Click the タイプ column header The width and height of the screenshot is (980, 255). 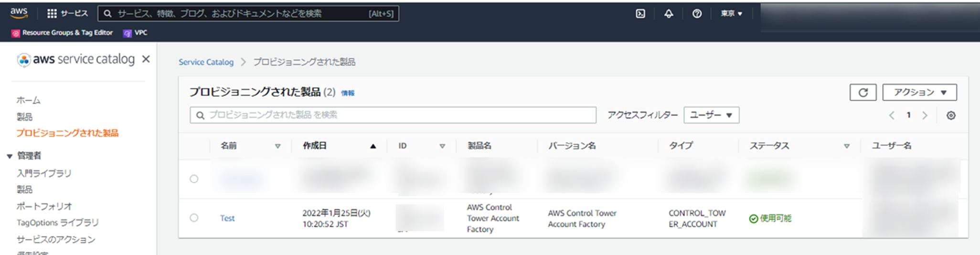point(680,146)
